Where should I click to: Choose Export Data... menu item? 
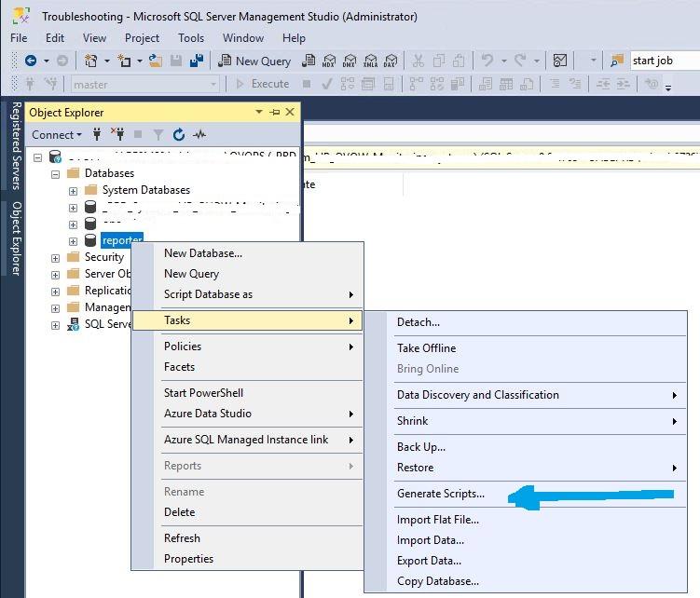526,561
